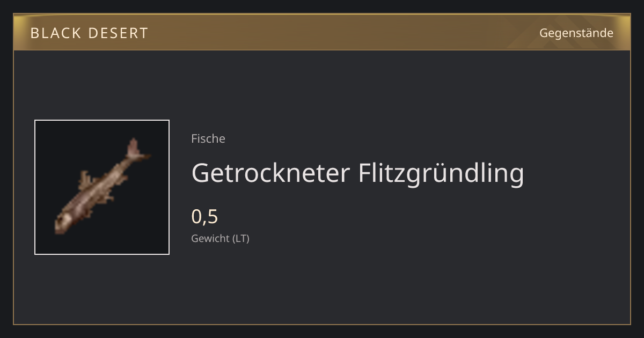Click the white-bordered item thumbnail frame
This screenshot has width=644, height=338.
(102, 187)
